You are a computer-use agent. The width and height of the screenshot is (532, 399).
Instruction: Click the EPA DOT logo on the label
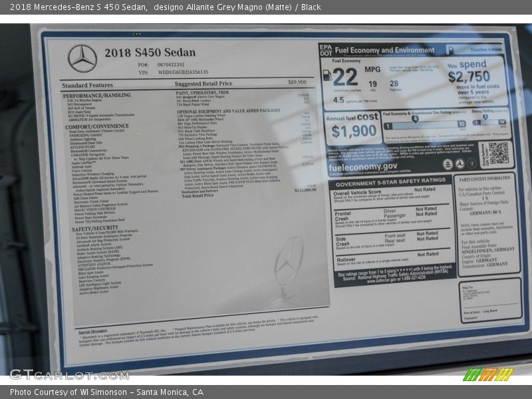click(x=325, y=49)
